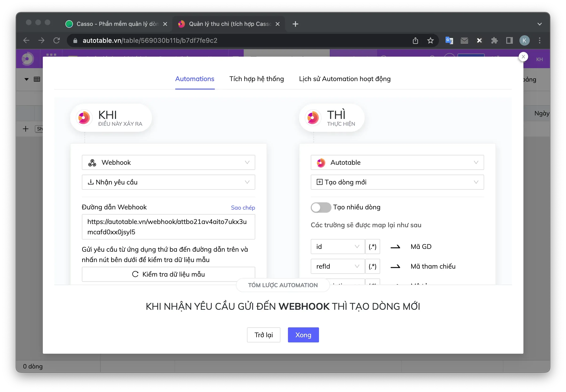Open the Autotable action app dropdown
This screenshot has height=392, width=566.
(397, 162)
